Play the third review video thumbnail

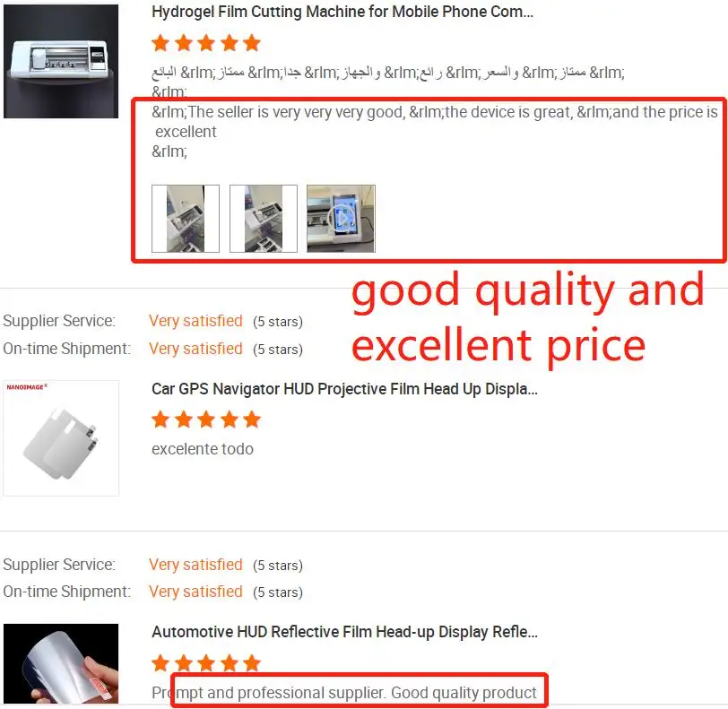341,218
